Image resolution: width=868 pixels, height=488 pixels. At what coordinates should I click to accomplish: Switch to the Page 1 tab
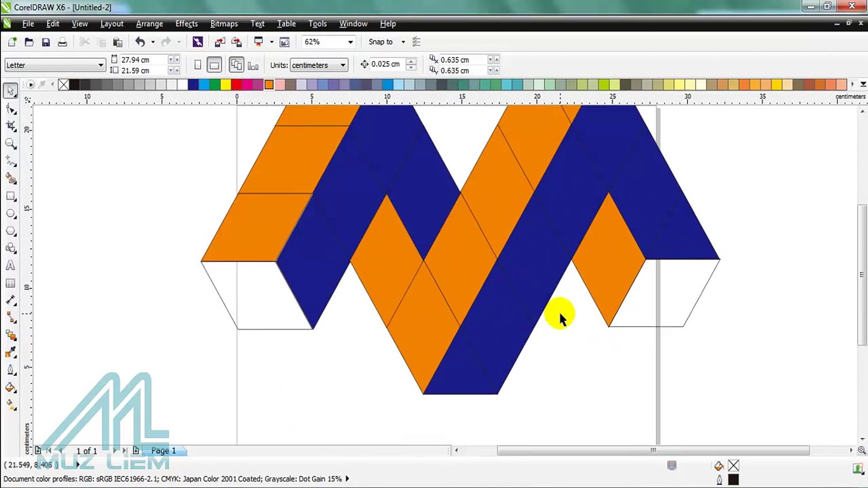pos(163,450)
